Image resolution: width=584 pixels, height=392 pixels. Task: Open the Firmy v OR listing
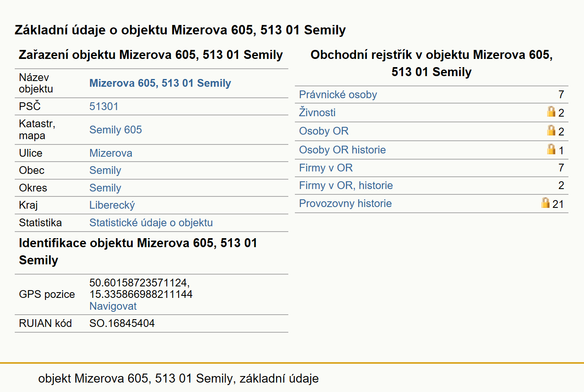(326, 168)
